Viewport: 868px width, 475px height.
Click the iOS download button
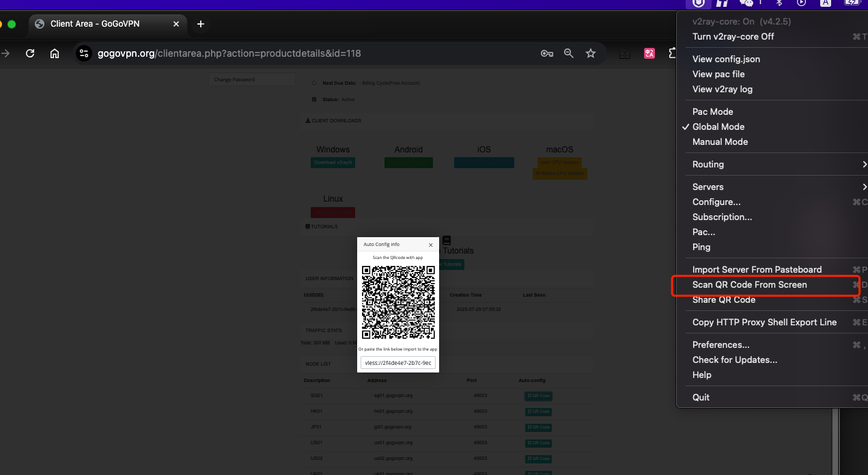(x=484, y=163)
